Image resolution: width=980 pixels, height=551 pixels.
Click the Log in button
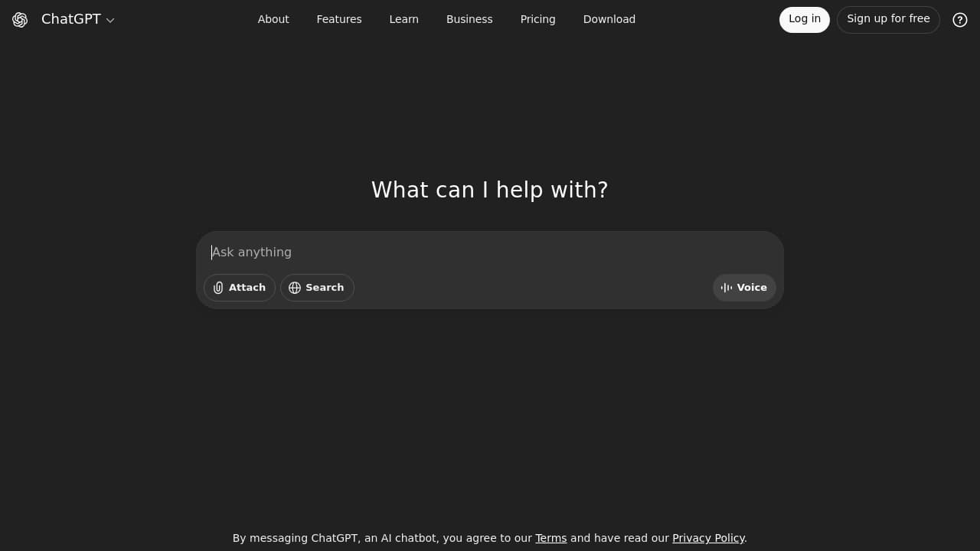tap(804, 18)
